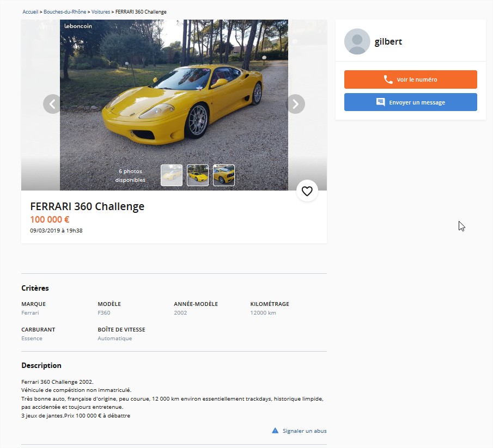Image resolution: width=493 pixels, height=448 pixels.
Task: Open 'Voitures' breadcrumb link
Action: pyautogui.click(x=101, y=12)
